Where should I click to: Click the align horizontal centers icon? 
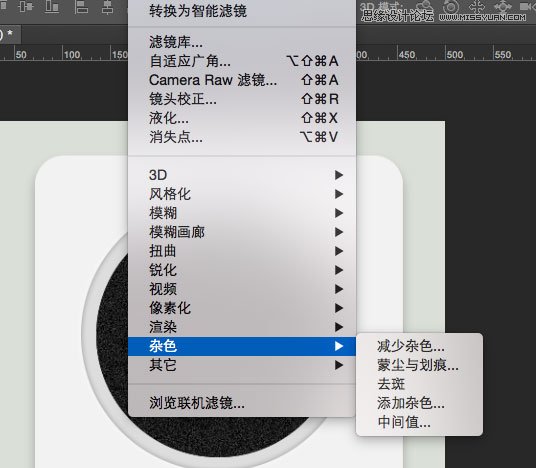(107, 7)
